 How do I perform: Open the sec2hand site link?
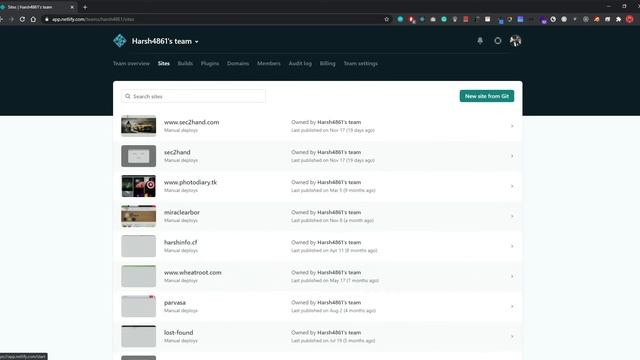tap(177, 152)
